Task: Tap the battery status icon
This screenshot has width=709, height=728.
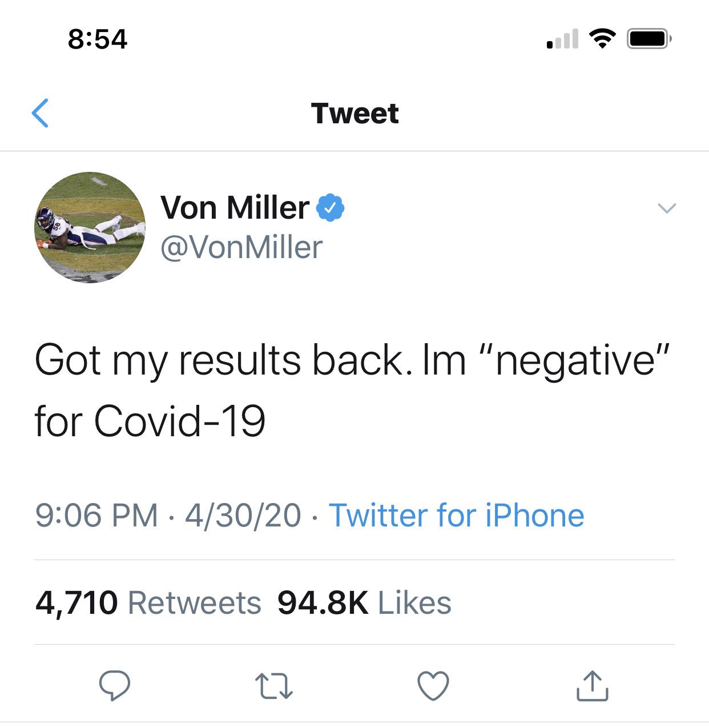Action: (650, 39)
